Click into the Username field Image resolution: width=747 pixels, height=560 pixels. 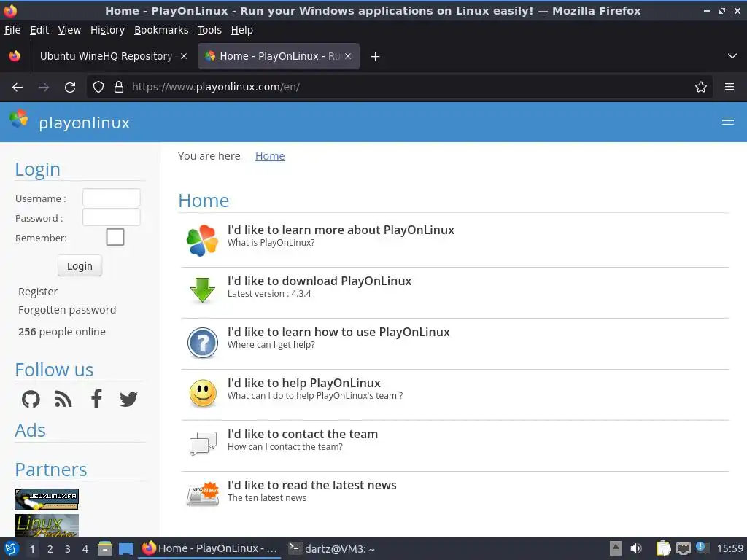(112, 198)
